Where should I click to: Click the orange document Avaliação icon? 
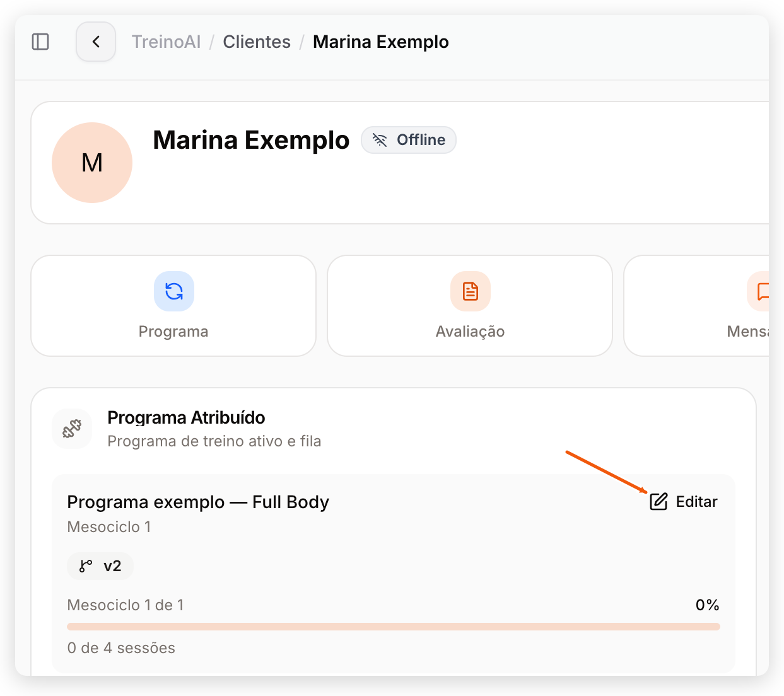coord(471,291)
